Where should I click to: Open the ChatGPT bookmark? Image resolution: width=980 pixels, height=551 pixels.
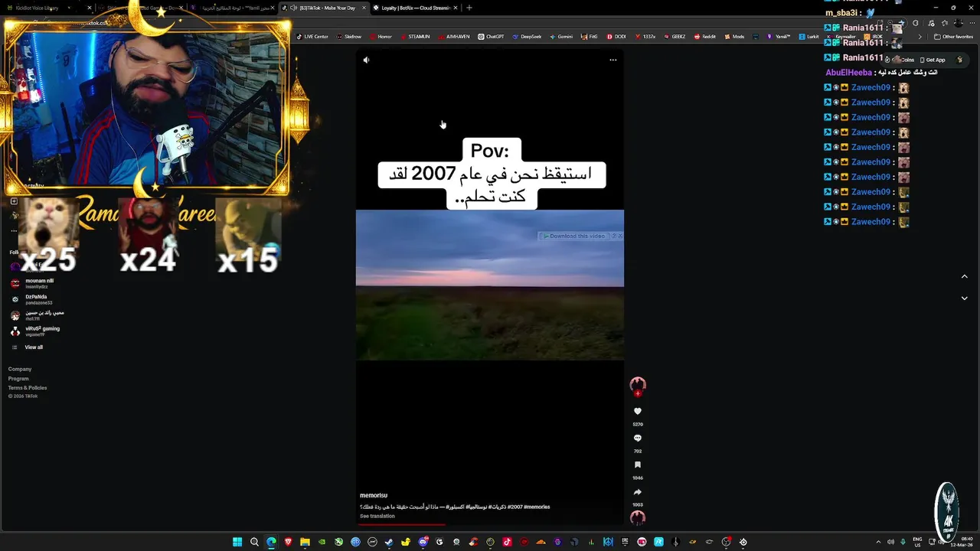(491, 36)
